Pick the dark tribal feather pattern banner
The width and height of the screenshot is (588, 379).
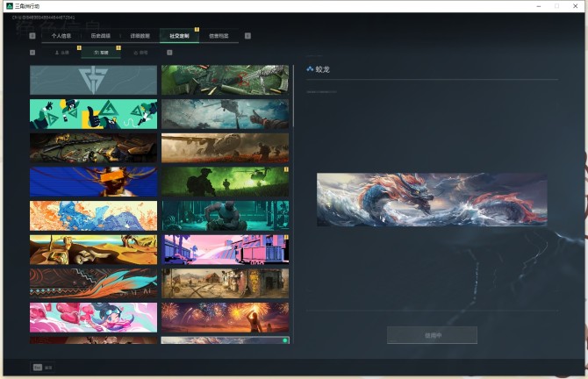(x=93, y=283)
